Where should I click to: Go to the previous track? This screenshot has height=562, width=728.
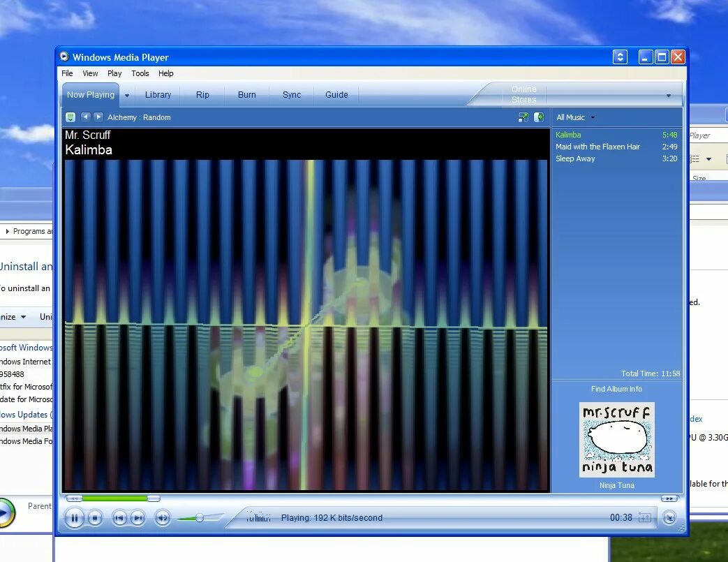(119, 518)
